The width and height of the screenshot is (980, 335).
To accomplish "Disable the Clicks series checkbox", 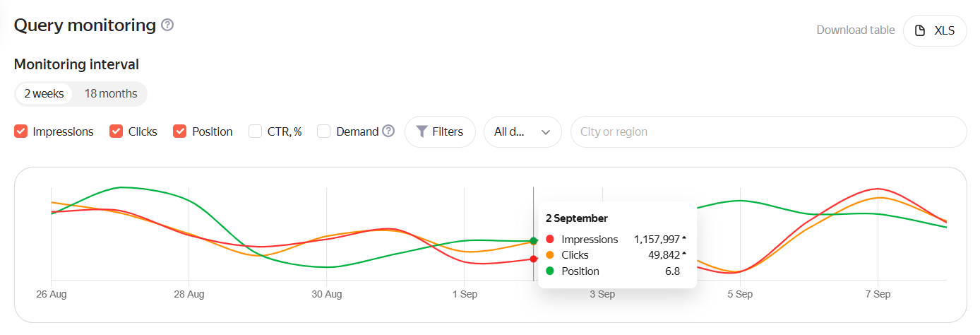I will 116,131.
